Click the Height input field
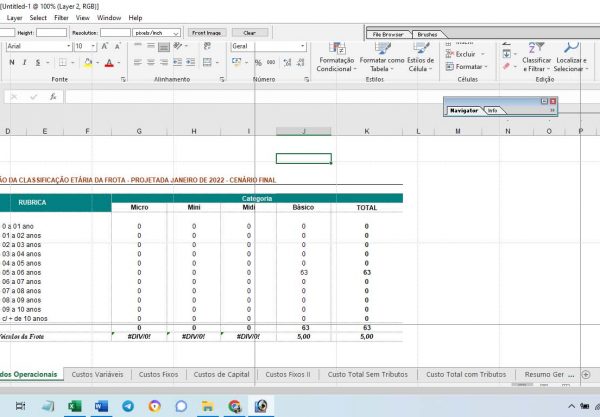 (x=51, y=32)
